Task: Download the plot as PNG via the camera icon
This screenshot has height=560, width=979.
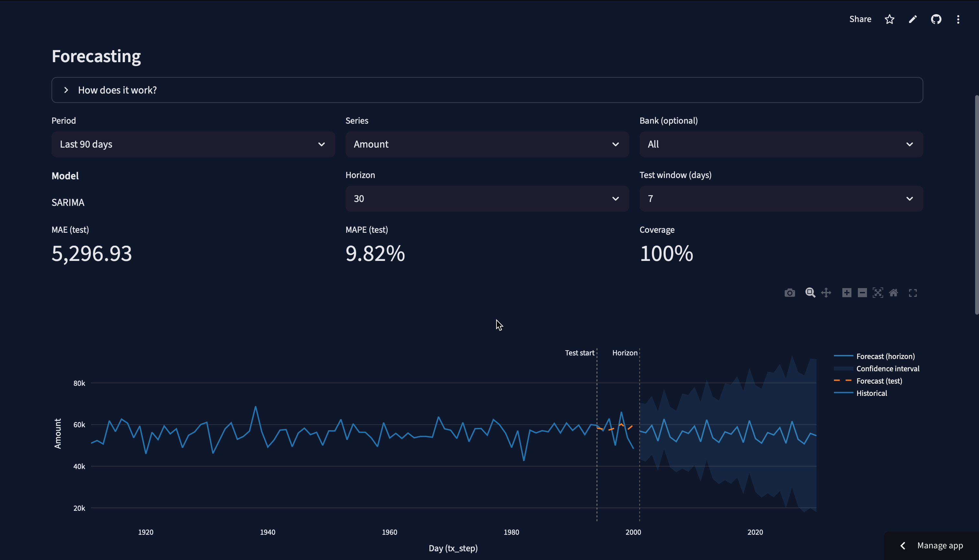Action: tap(789, 293)
